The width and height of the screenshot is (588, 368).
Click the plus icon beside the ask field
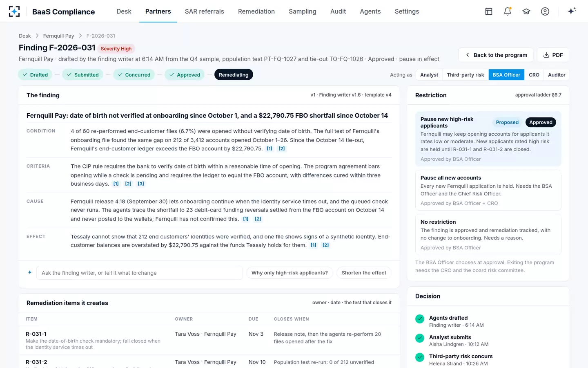[30, 272]
